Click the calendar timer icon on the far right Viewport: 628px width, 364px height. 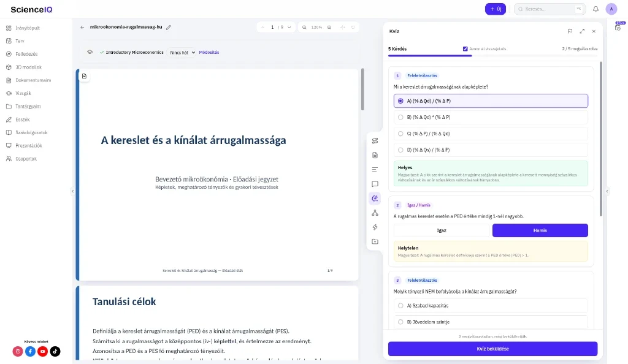pyautogui.click(x=618, y=27)
